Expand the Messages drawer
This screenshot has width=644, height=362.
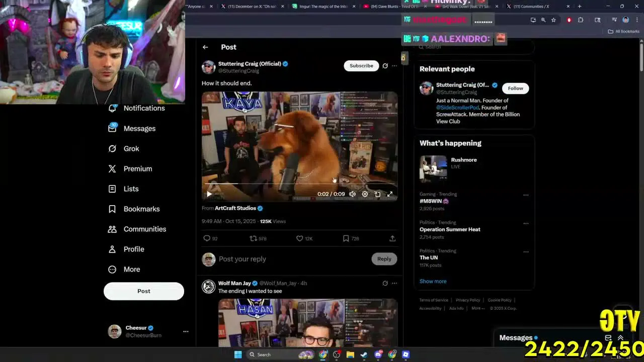pos(620,338)
